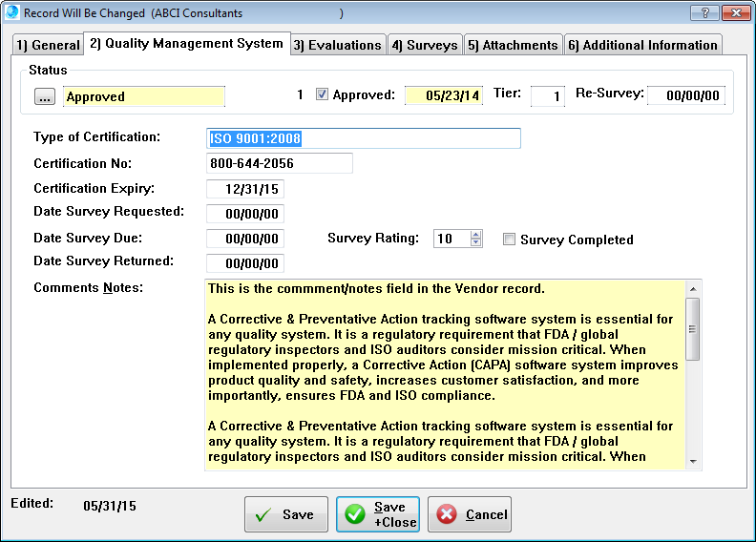Viewport: 756px width, 542px height.
Task: Select the Certification Expiry date field
Action: coord(245,189)
